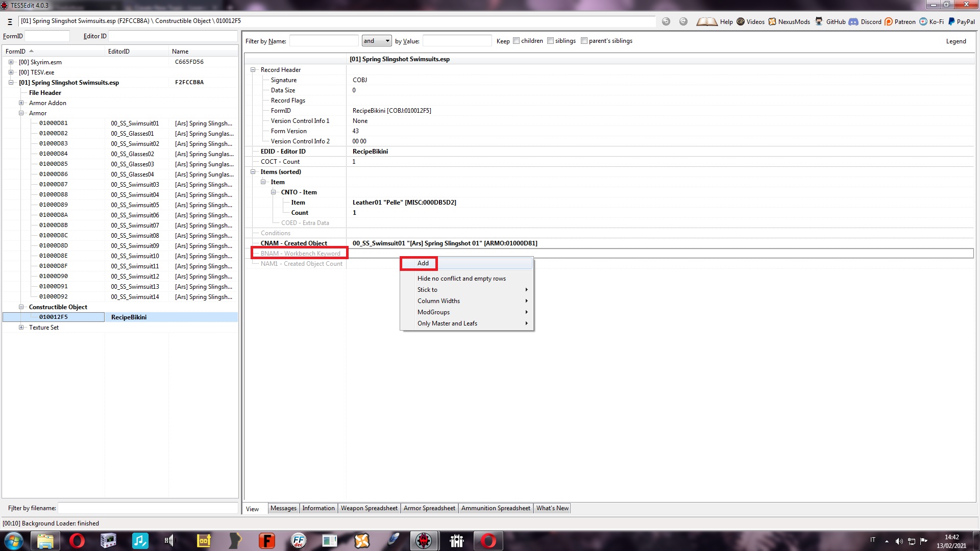Click the filter by Value field
This screenshot has height=551, width=980.
click(457, 41)
